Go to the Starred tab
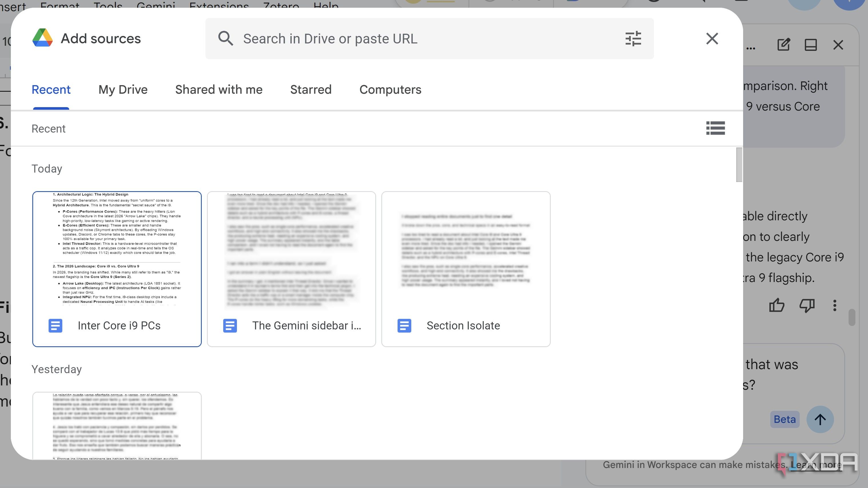 click(311, 90)
